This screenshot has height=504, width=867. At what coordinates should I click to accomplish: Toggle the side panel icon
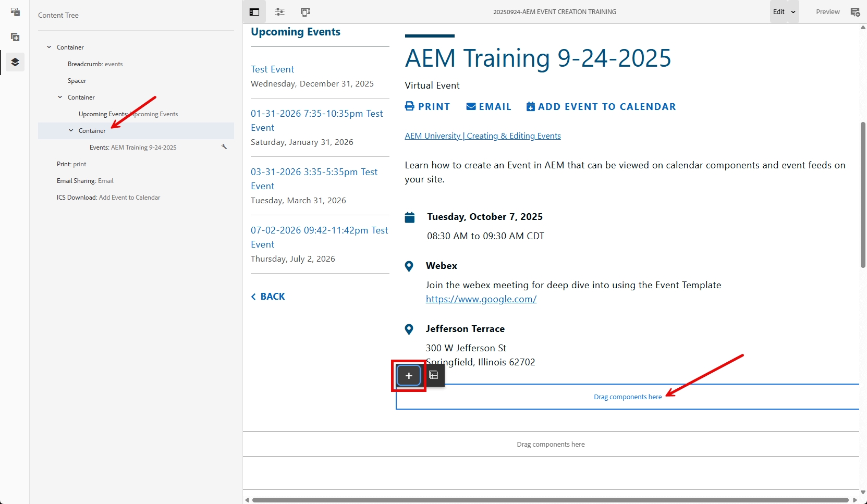(x=254, y=12)
